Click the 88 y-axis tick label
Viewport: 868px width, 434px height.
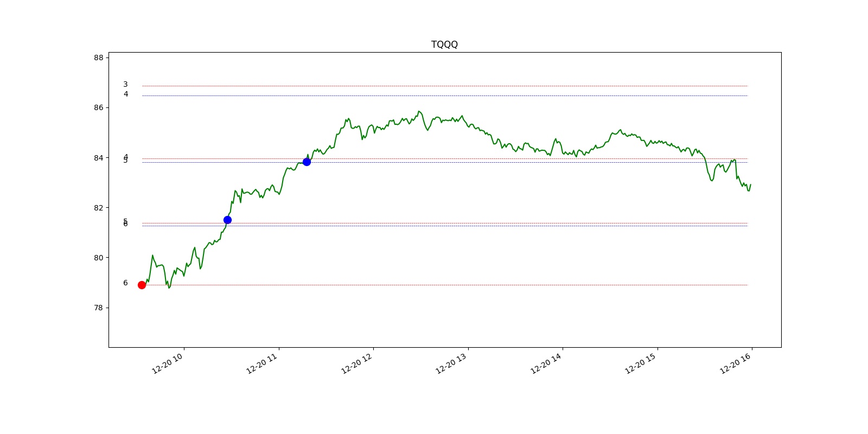[98, 58]
